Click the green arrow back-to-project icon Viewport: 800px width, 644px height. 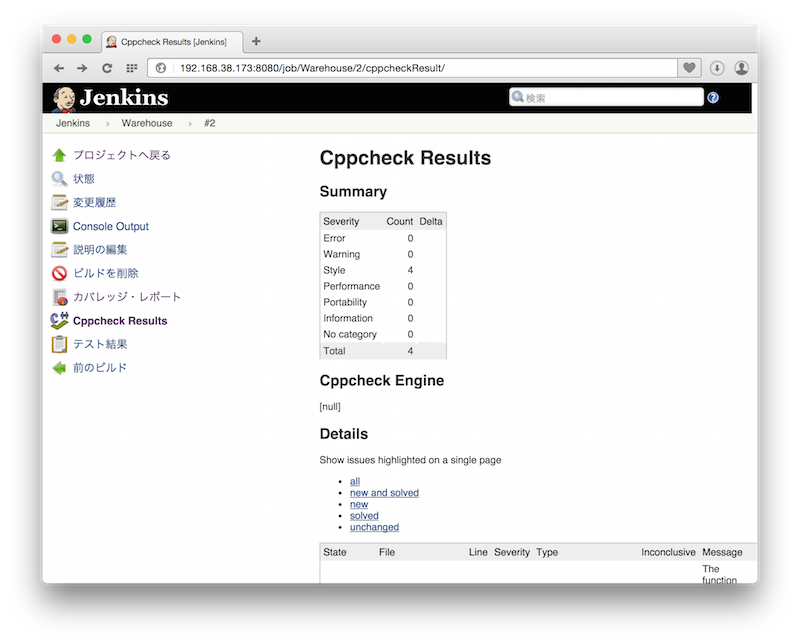pos(59,155)
